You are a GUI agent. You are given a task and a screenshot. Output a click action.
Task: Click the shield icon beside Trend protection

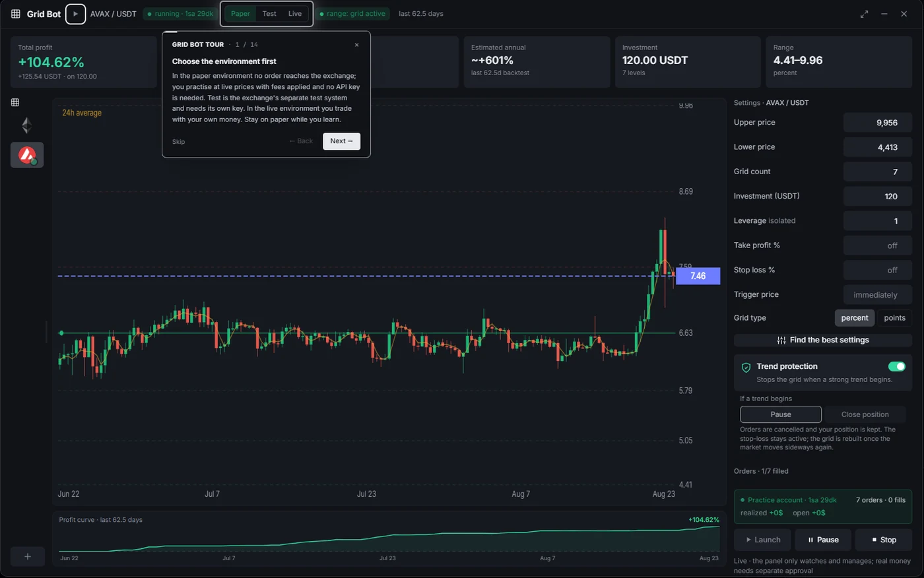point(746,368)
